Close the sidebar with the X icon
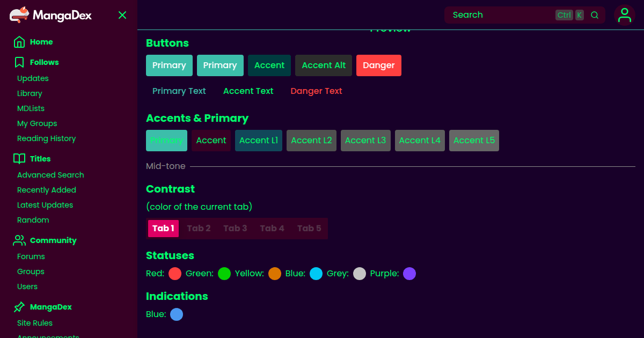 [x=122, y=15]
